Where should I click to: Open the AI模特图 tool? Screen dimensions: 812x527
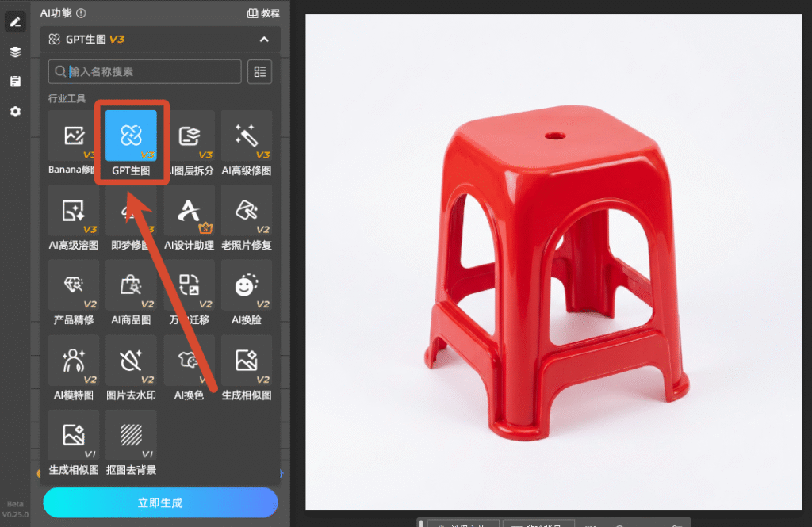[73, 368]
